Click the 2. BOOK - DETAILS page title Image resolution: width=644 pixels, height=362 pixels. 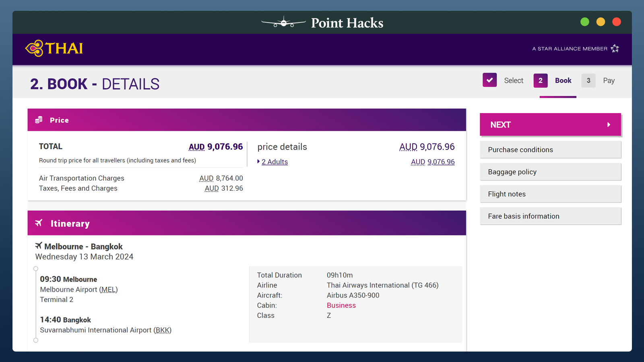coord(95,84)
